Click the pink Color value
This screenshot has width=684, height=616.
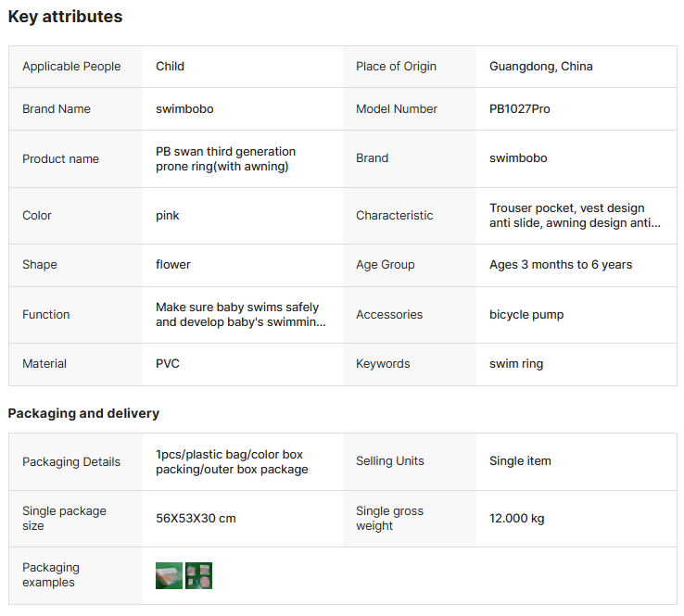[168, 216]
